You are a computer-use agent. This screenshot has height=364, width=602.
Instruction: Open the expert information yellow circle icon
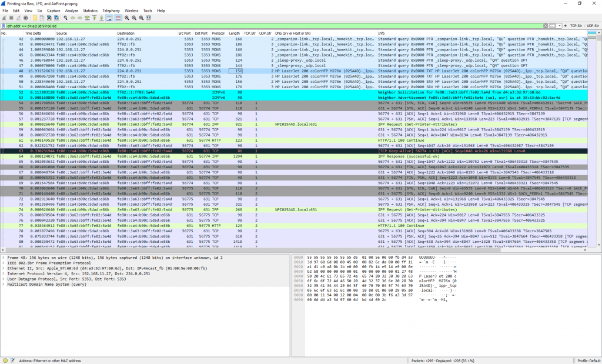(5, 360)
